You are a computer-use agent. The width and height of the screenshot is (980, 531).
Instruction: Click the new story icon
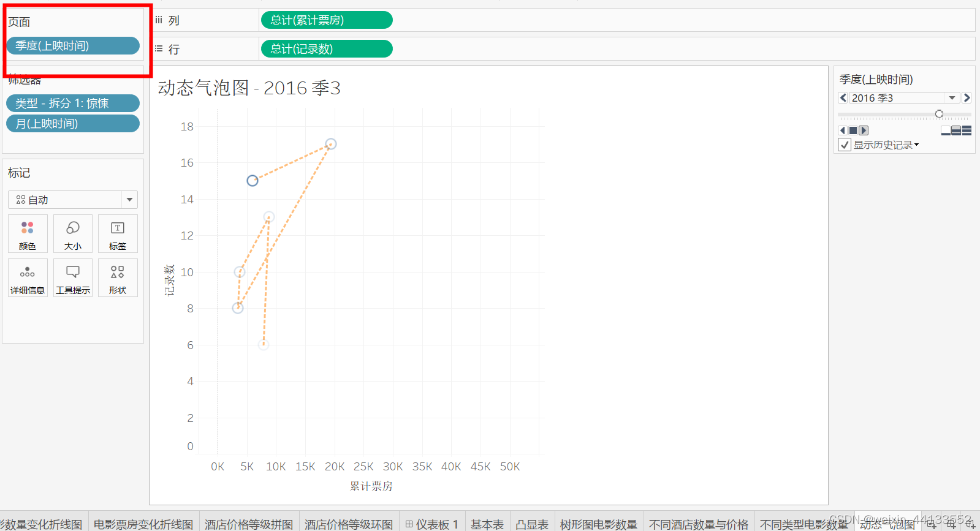[971, 524]
